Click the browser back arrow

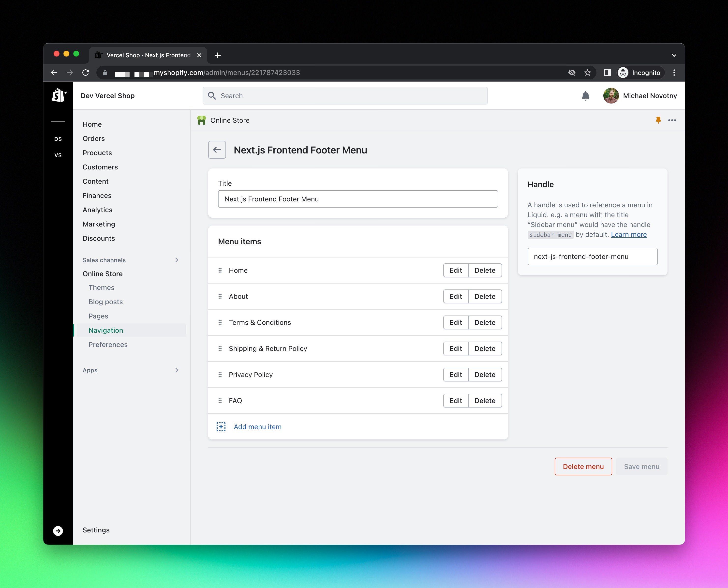54,73
